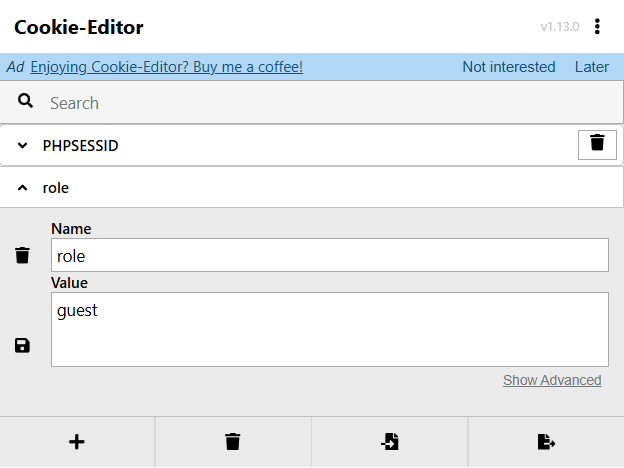
Task: Add a new cookie with the plus button
Action: [77, 442]
